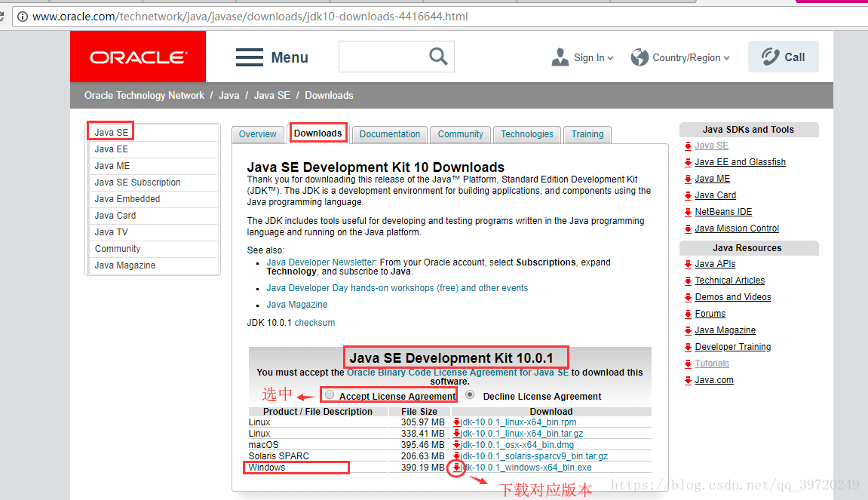Switch to the Downloads tab
The height and width of the screenshot is (500, 868).
point(317,133)
